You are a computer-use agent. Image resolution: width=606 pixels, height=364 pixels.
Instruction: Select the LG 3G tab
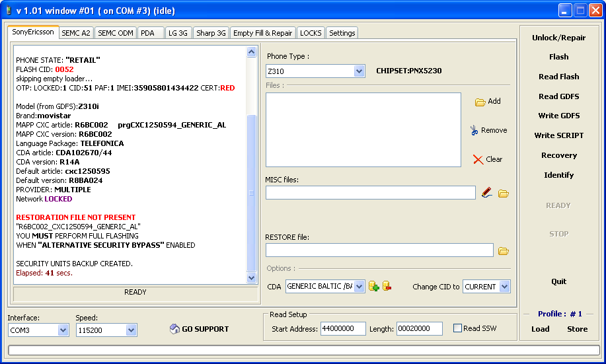[x=178, y=33]
